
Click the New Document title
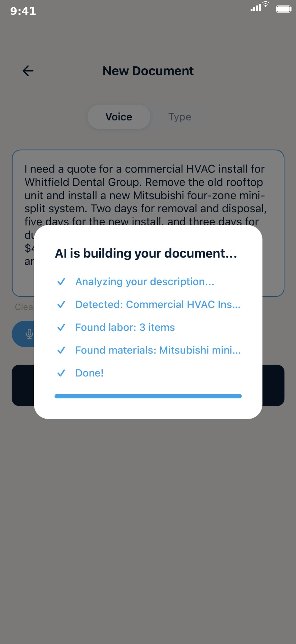[148, 71]
